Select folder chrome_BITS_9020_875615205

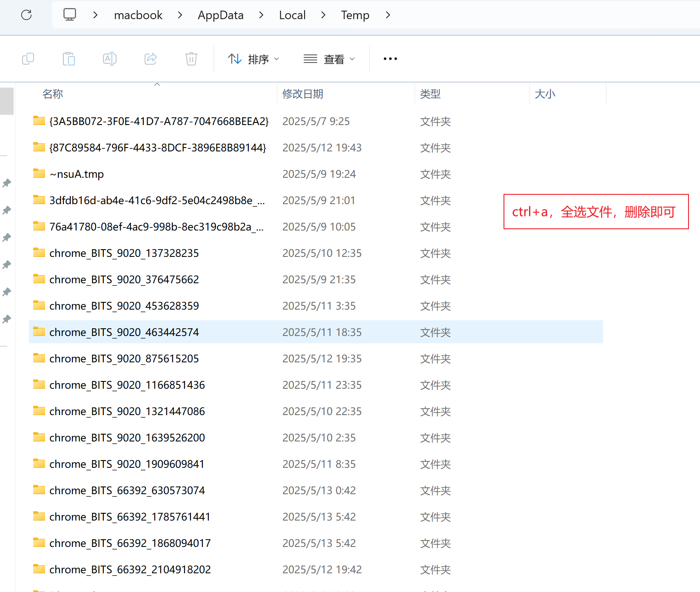click(124, 359)
